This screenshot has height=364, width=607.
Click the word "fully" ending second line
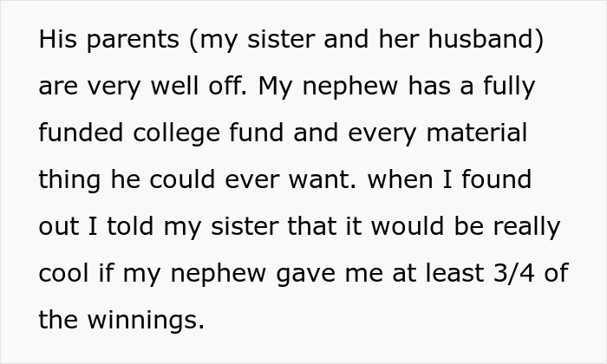pyautogui.click(x=509, y=87)
